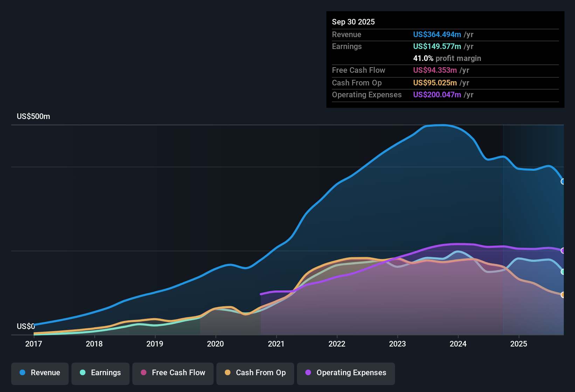Toggle the Free Cash Flow series off
The height and width of the screenshot is (392, 575).
(x=173, y=373)
